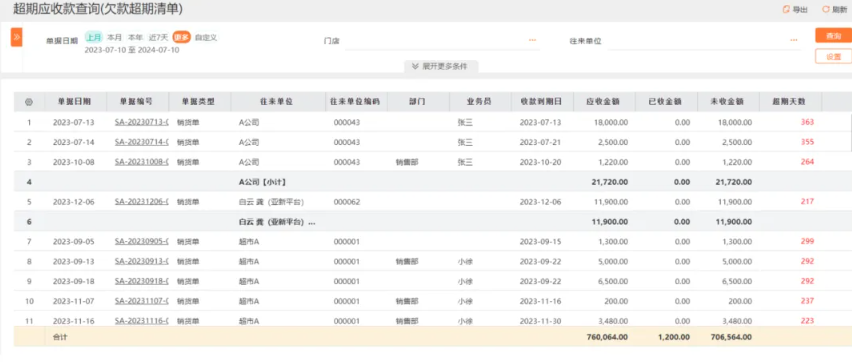Click the 往来单位编码 column header

(356, 102)
